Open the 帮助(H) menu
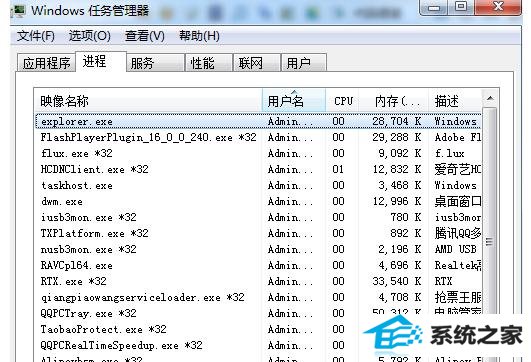531x362 pixels. tap(199, 36)
